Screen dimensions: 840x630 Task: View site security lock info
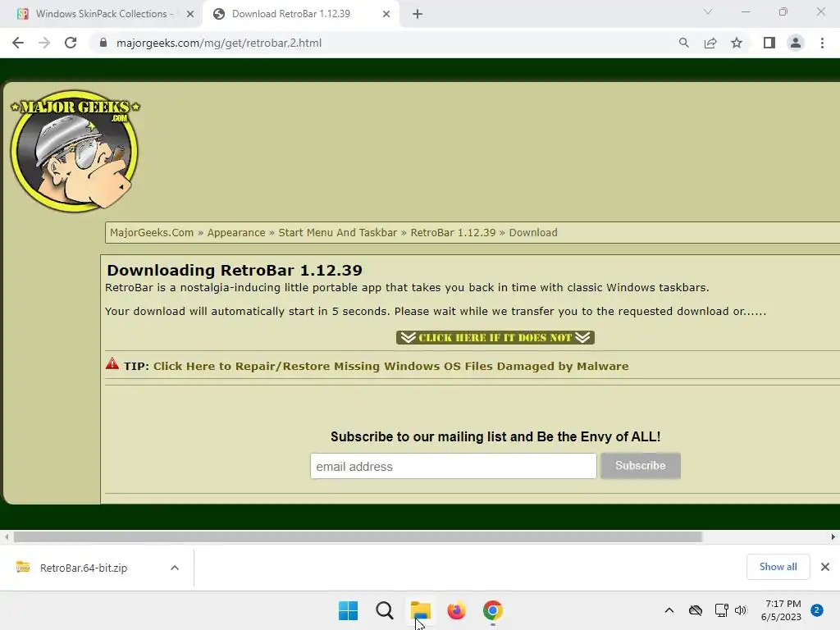click(x=103, y=43)
